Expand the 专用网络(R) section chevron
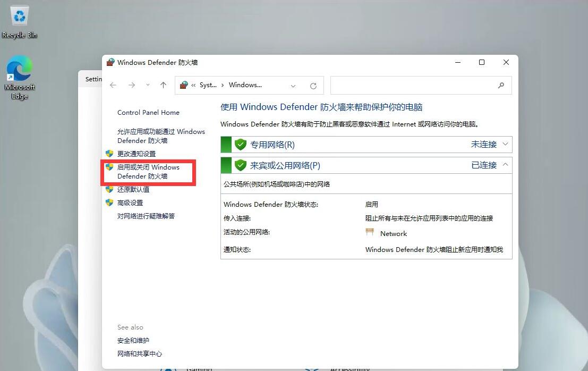 click(x=505, y=144)
